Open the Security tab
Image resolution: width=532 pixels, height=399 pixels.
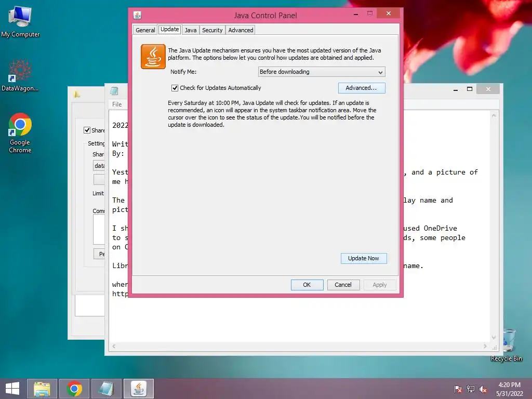pos(212,30)
